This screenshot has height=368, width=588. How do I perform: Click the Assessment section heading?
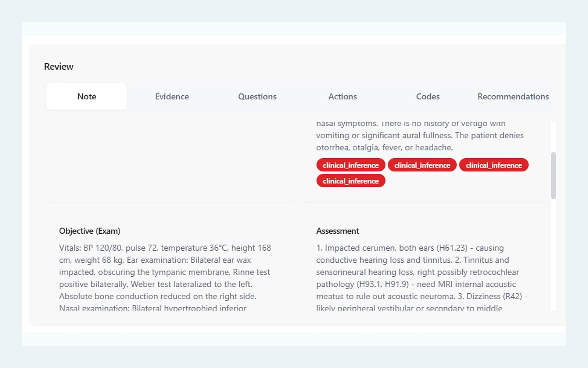(x=337, y=231)
